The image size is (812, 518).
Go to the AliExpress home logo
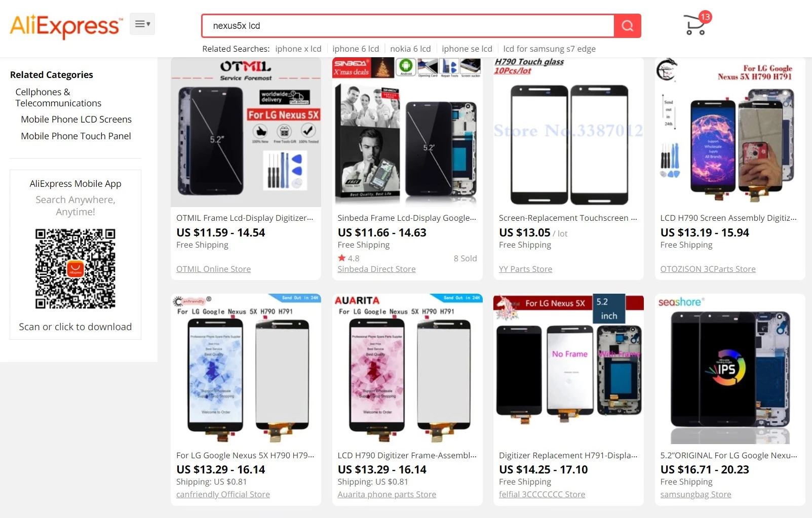pyautogui.click(x=66, y=26)
